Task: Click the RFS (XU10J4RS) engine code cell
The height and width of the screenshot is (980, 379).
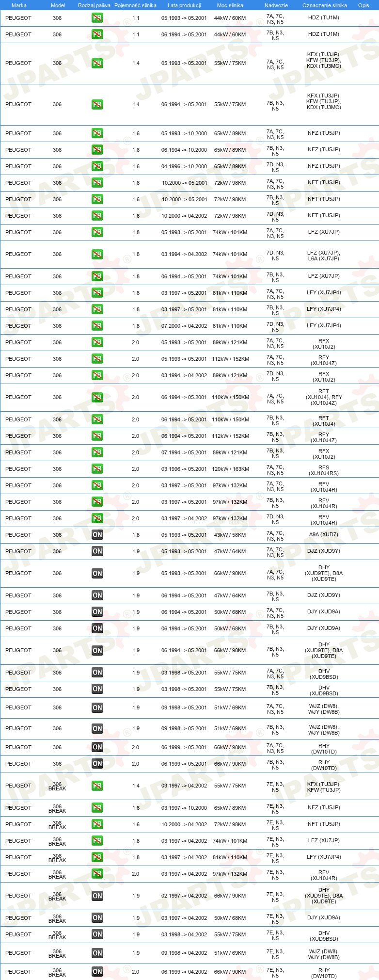Action: 324,470
